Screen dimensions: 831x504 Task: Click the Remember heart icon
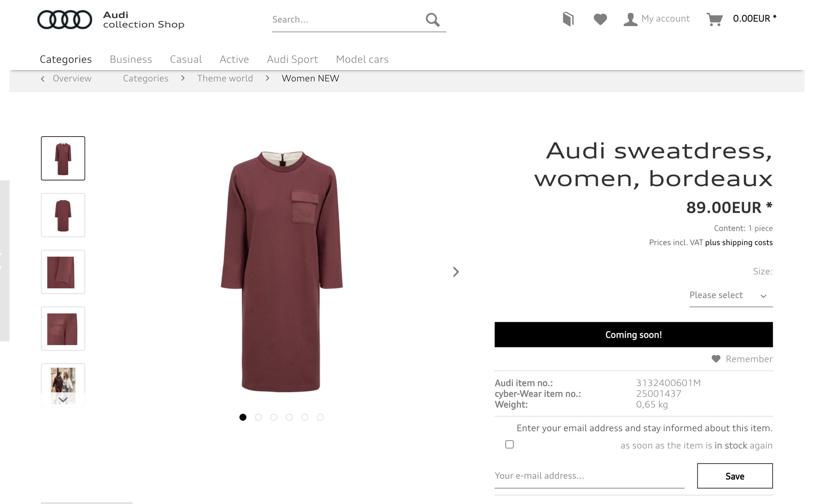[716, 359]
